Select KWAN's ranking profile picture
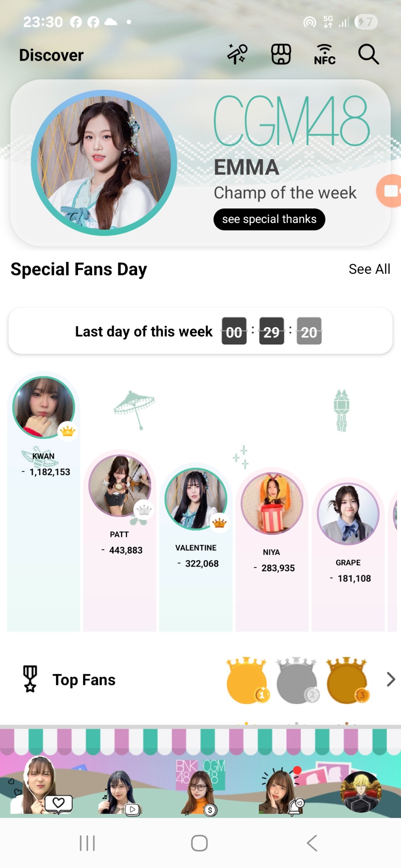This screenshot has width=401, height=868. tap(44, 407)
